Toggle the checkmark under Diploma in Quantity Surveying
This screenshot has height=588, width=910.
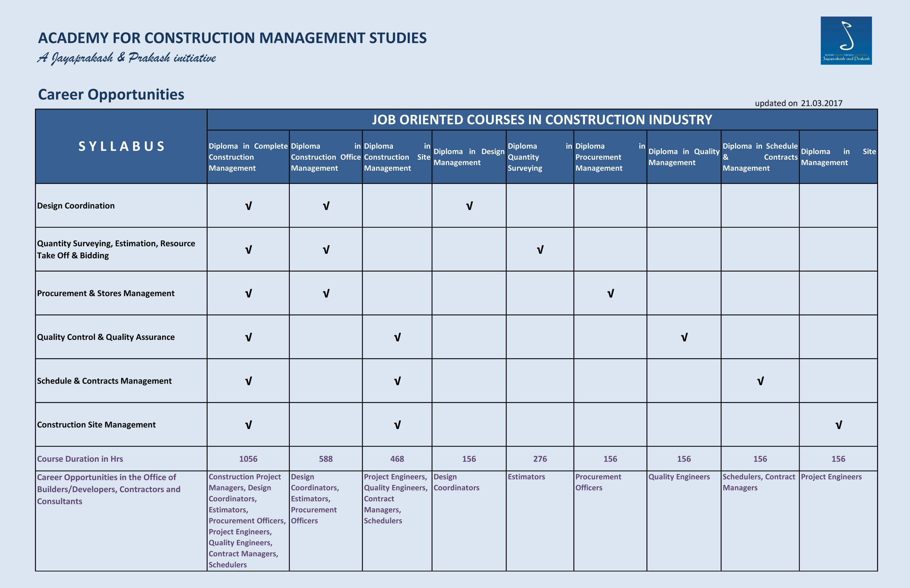[x=540, y=250]
